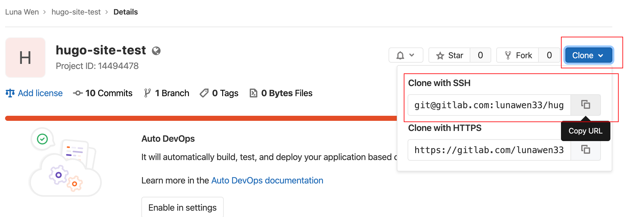Star the hugo-site-test project

(x=449, y=55)
